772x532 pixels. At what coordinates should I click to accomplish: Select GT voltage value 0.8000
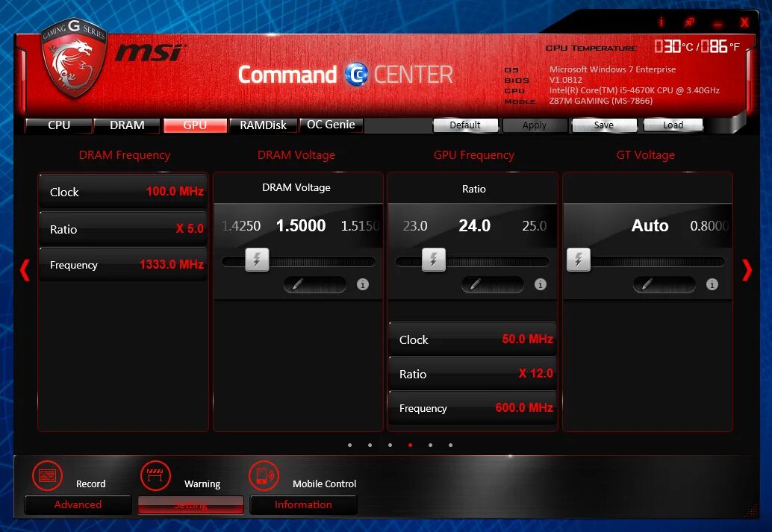coord(709,226)
